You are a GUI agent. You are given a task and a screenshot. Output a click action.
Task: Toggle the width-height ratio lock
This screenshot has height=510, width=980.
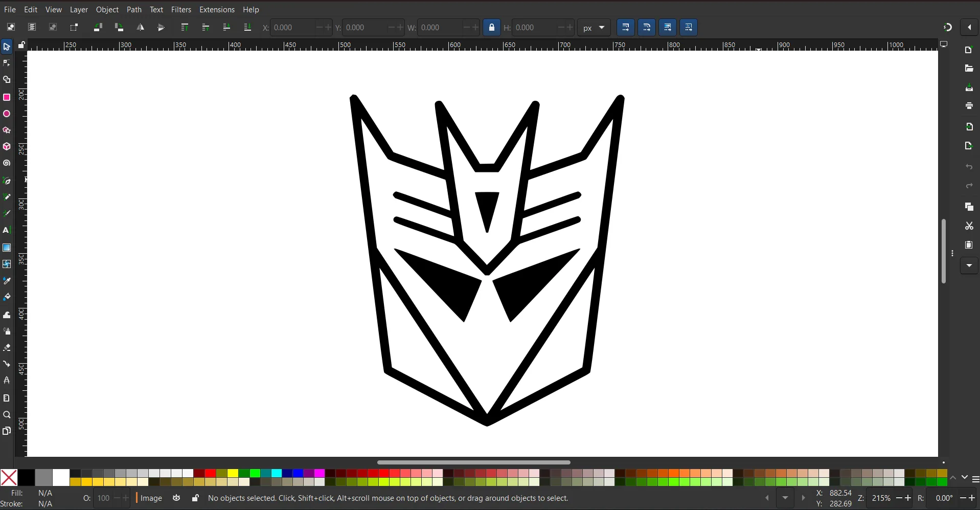tap(492, 27)
